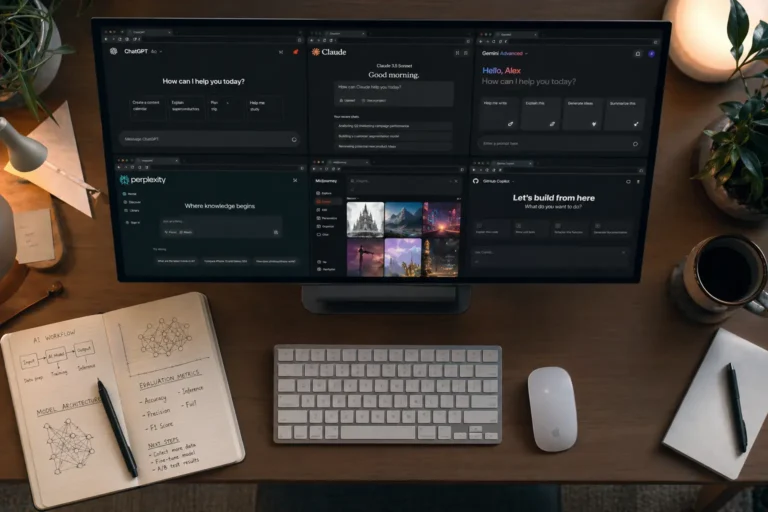Select the 'Create a content calendar' suggestion card

click(x=146, y=107)
